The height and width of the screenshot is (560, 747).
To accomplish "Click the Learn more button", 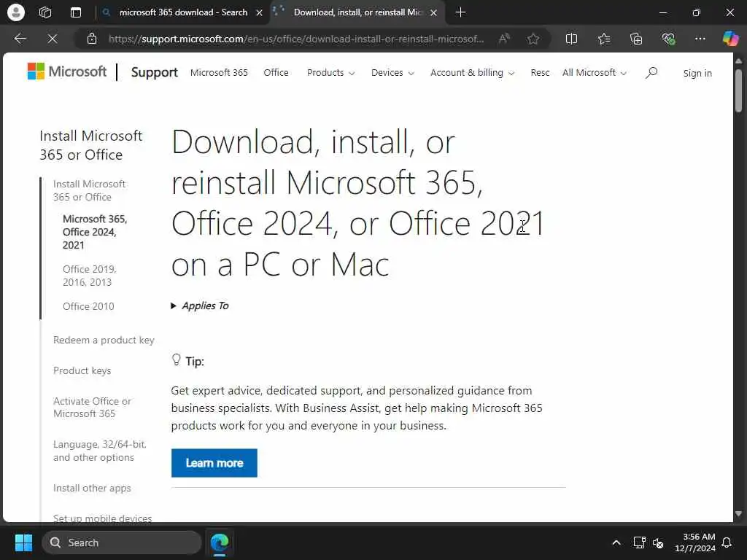I will click(214, 463).
